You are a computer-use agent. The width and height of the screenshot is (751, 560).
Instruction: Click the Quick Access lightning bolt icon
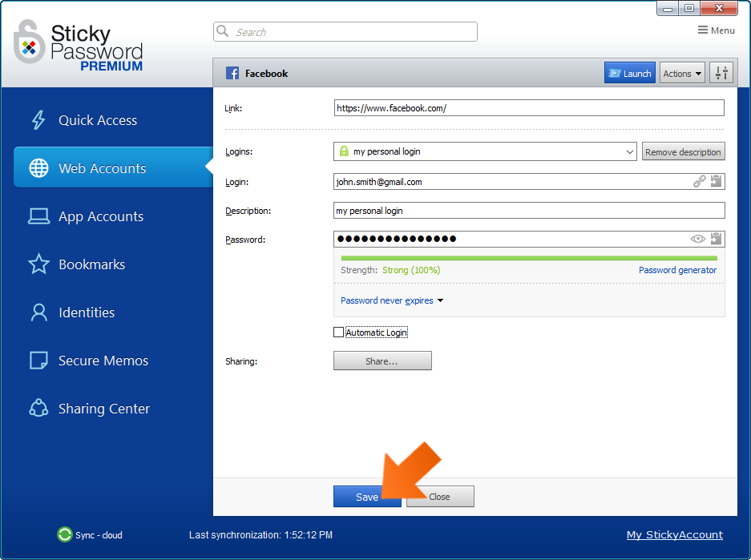(38, 120)
